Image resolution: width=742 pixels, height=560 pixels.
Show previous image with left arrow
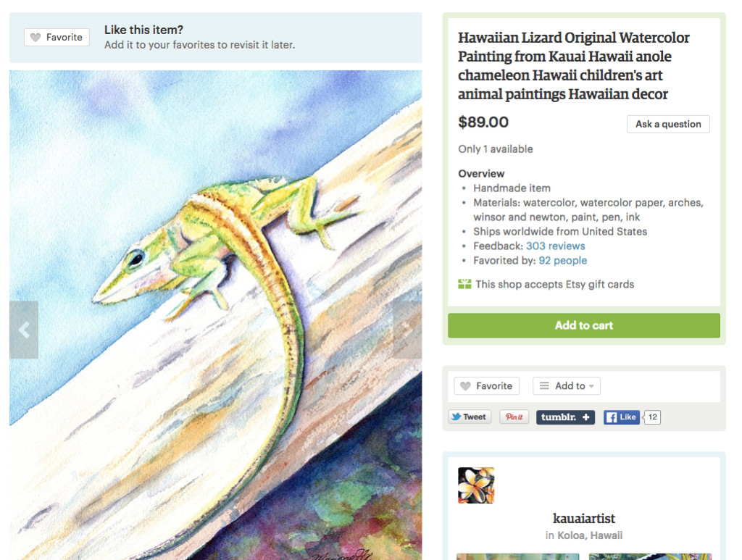pyautogui.click(x=24, y=330)
